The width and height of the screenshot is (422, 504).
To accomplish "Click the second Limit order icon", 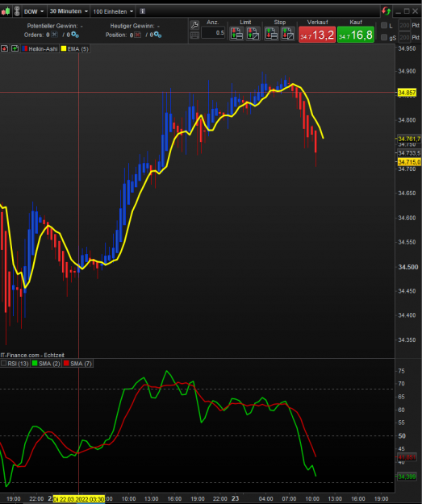I will [253, 34].
